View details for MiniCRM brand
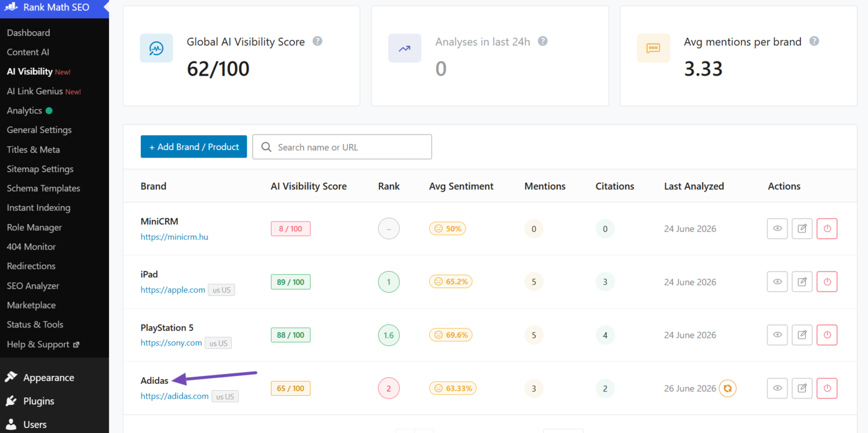Image resolution: width=868 pixels, height=433 pixels. (x=777, y=228)
